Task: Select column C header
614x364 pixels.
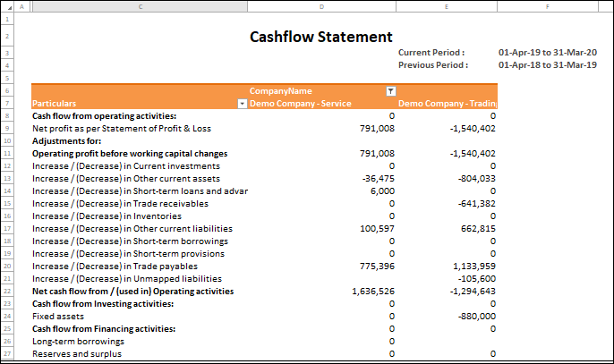Action: point(140,6)
